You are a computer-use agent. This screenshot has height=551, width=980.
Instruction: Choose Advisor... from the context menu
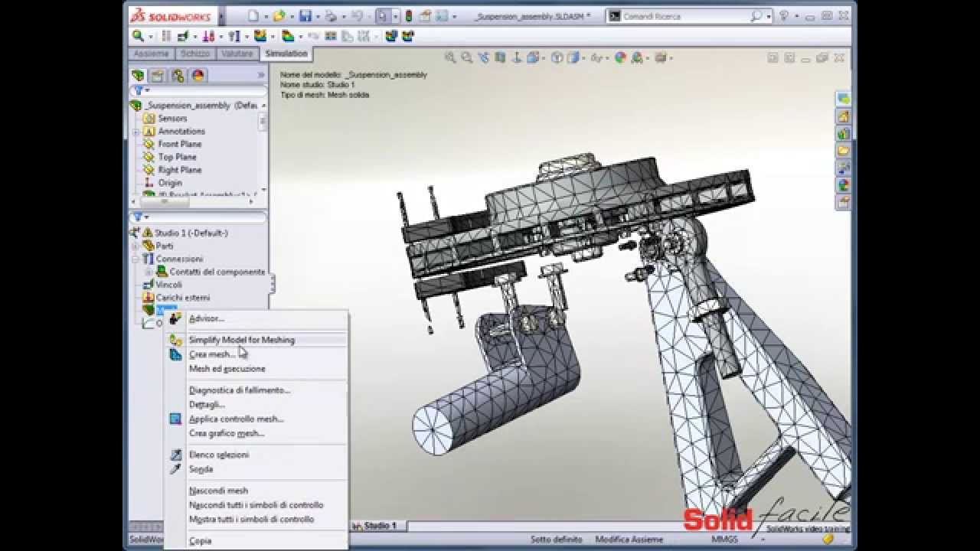207,318
